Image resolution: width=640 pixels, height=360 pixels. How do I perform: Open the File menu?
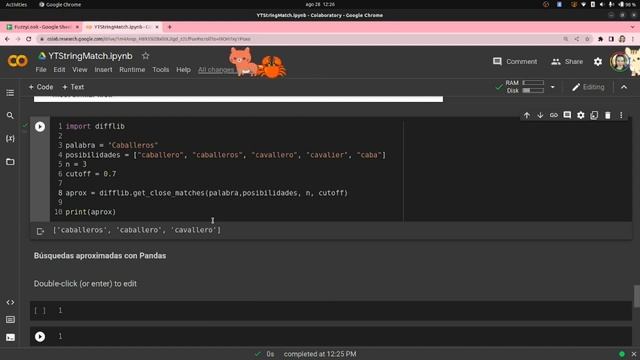click(41, 70)
